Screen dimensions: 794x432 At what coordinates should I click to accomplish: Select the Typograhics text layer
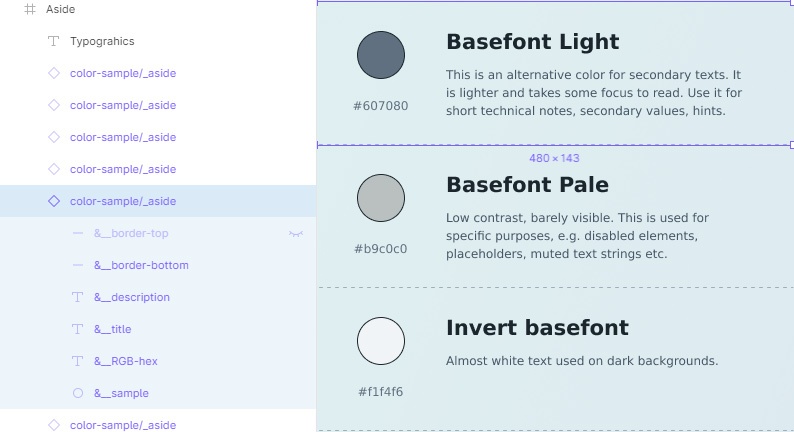(x=102, y=41)
